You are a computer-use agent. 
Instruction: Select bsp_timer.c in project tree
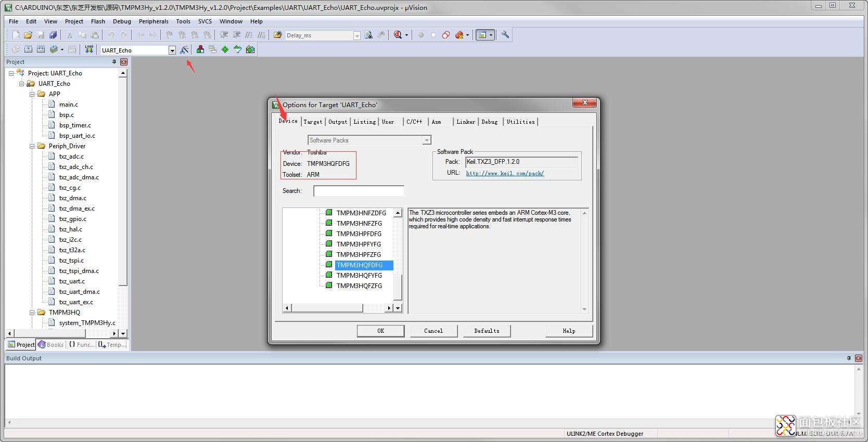pyautogui.click(x=75, y=125)
